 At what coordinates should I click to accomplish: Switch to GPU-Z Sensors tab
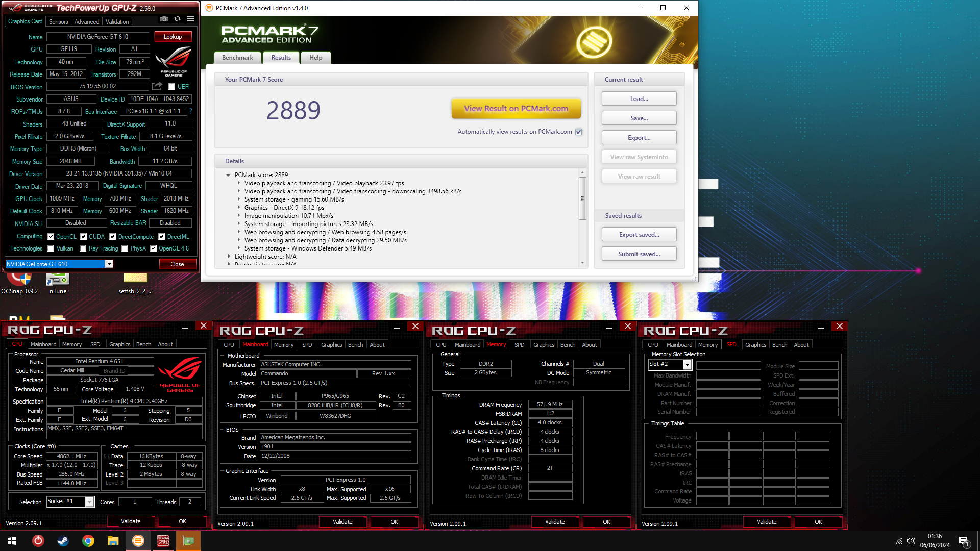(58, 22)
